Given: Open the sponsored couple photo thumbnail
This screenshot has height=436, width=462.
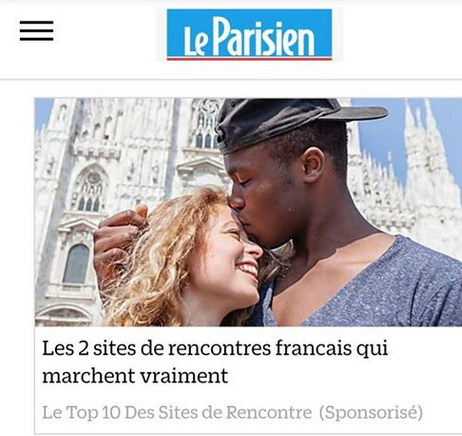Looking at the screenshot, I should [x=248, y=212].
